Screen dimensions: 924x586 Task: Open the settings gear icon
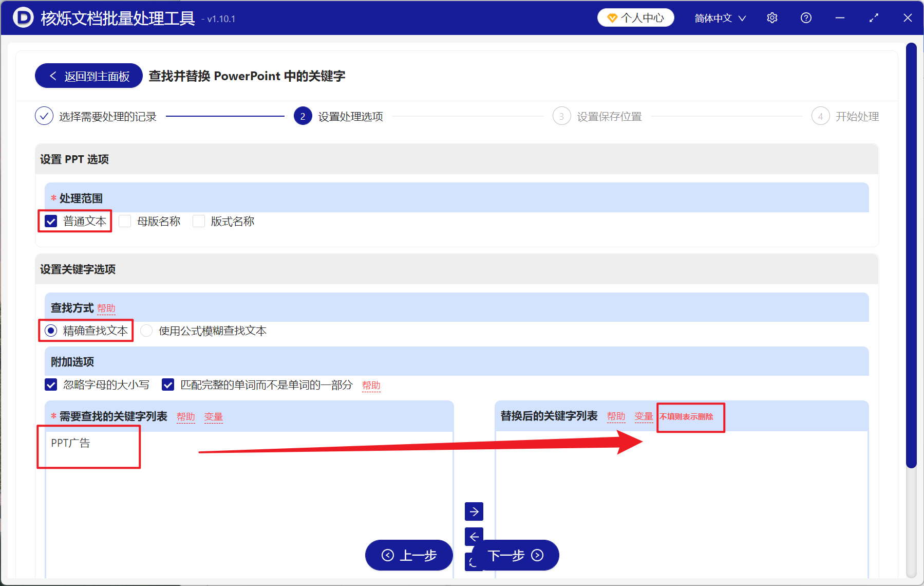(772, 17)
